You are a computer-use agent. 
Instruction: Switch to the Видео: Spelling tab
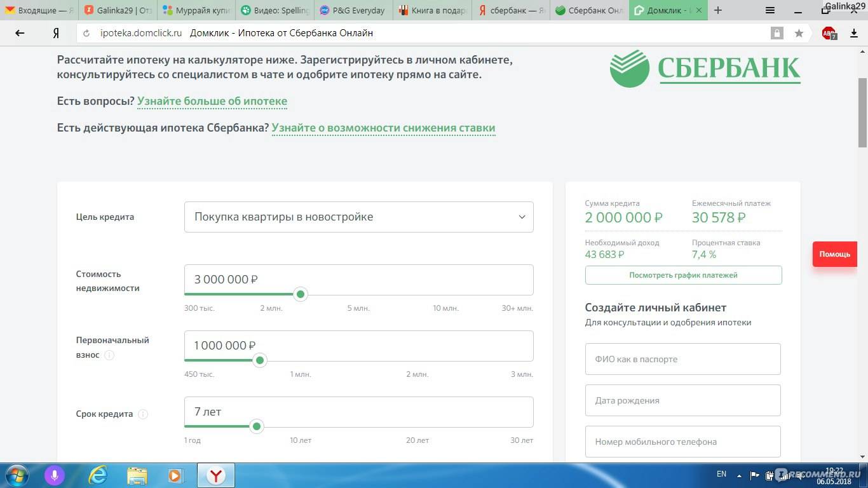click(274, 10)
